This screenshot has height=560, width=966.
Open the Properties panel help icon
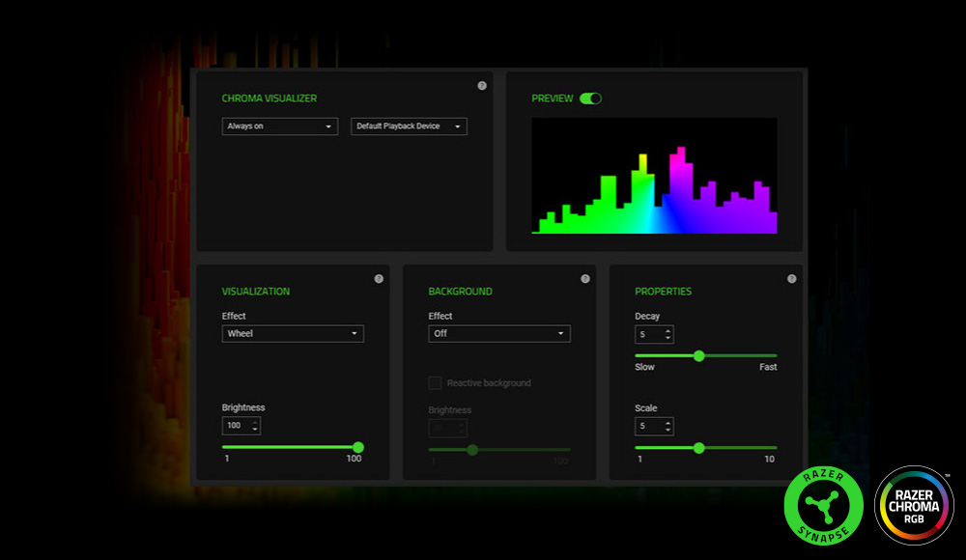coord(791,277)
